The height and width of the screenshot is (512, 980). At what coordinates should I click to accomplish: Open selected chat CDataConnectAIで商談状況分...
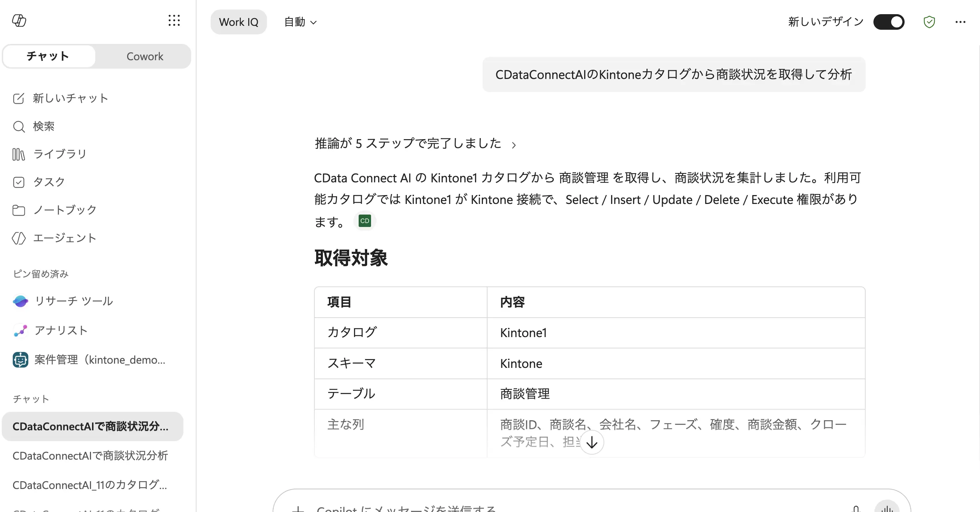pos(92,426)
